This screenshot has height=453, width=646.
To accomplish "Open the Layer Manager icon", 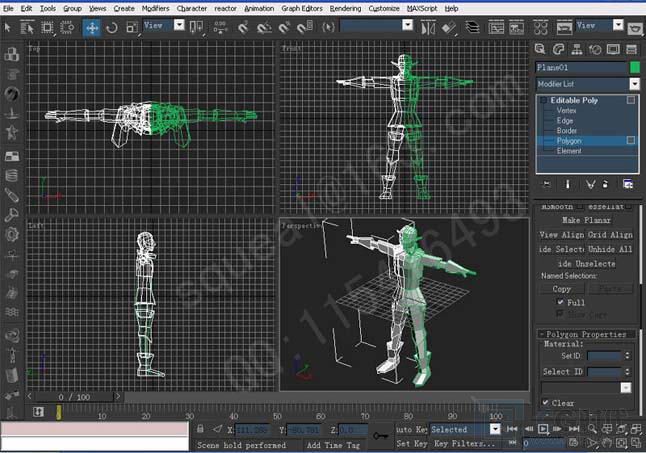I will (x=473, y=28).
